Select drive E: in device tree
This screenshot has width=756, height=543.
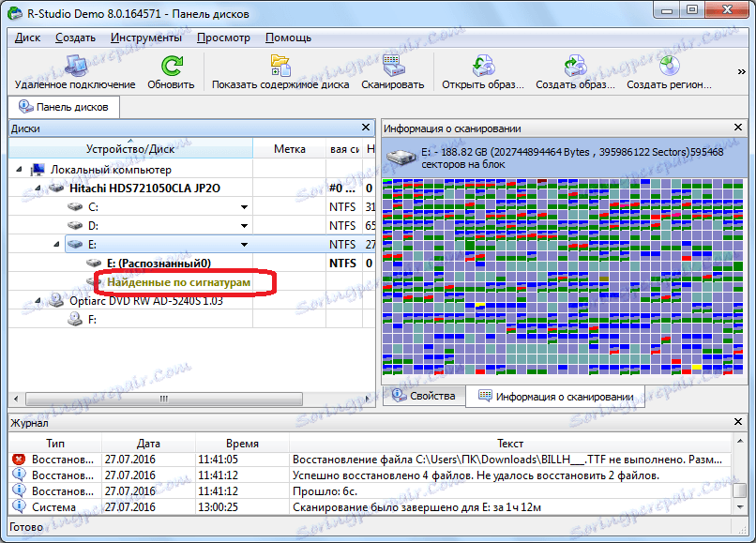pyautogui.click(x=92, y=245)
